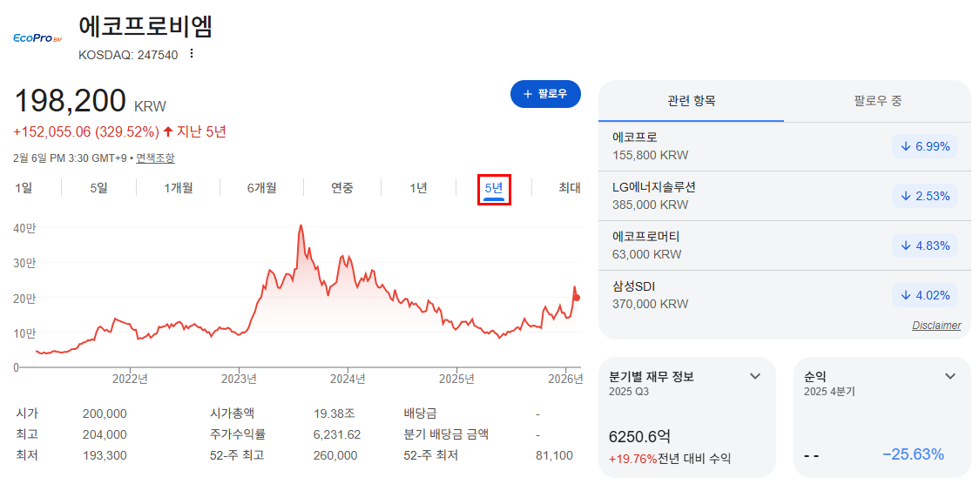Expand the 분기별 재무 정보 chevron

pos(755,376)
